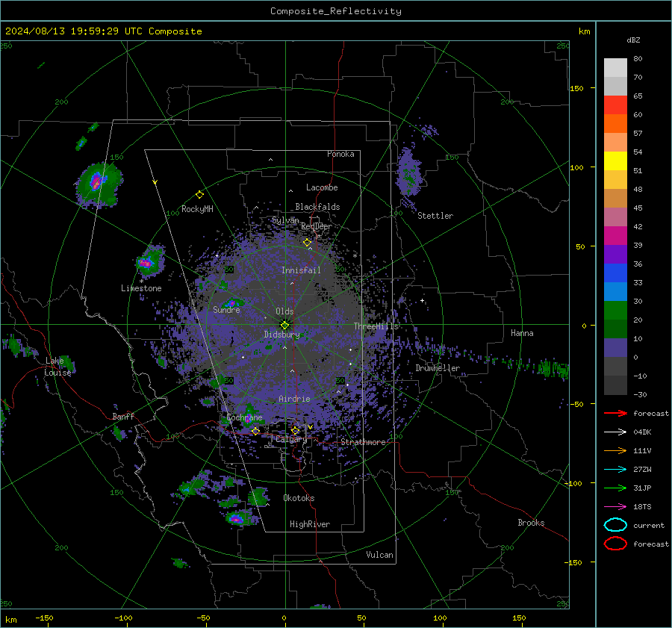Click the Lake Louise label
This screenshot has width=672, height=628.
(x=58, y=367)
